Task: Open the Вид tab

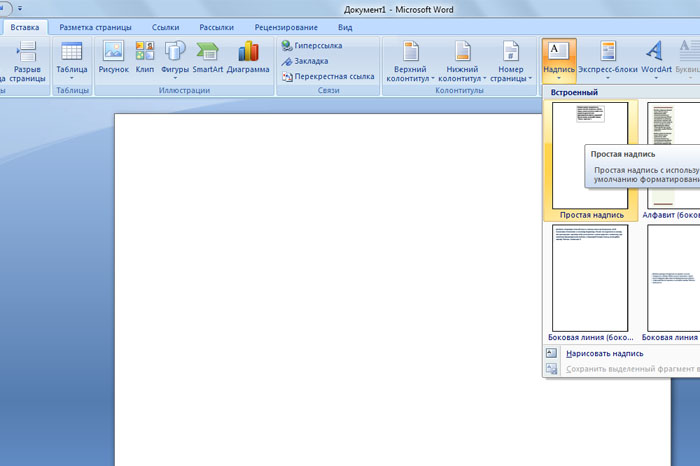Action: 345,27
